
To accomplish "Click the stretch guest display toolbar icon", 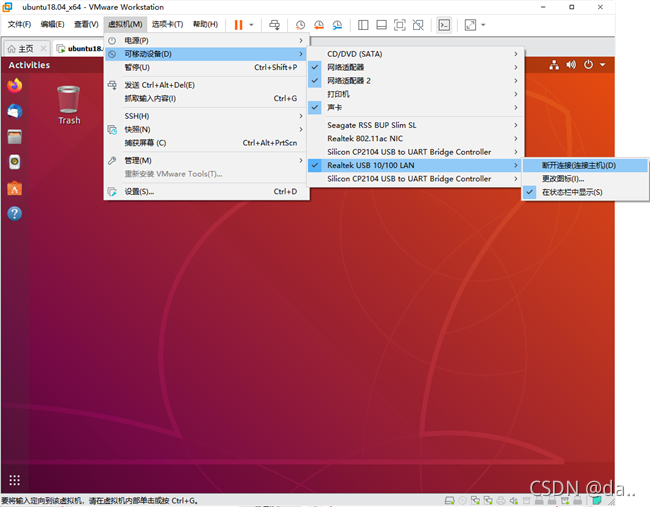I will [470, 25].
